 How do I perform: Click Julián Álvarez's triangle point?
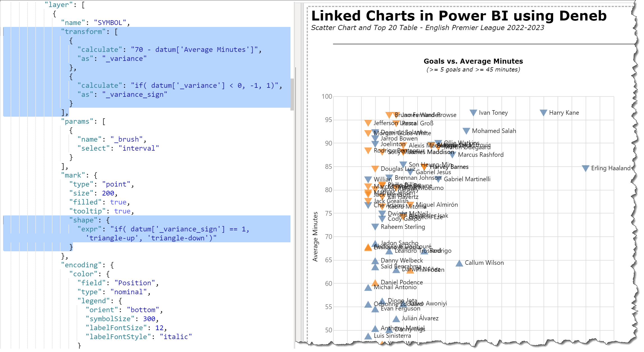pos(396,319)
